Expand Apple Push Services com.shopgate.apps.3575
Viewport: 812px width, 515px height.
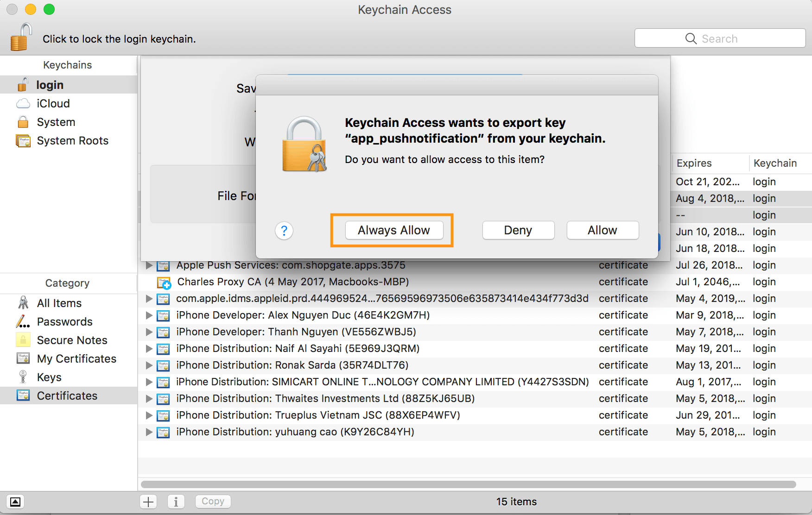pos(149,265)
